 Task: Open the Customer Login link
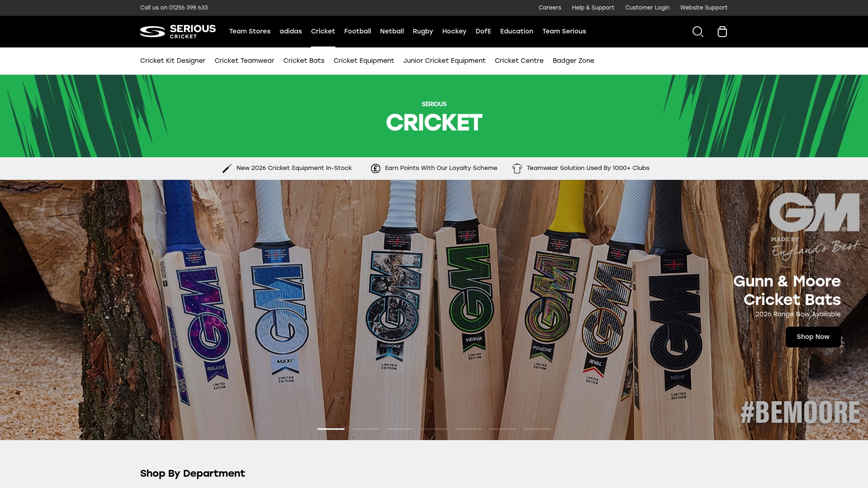point(647,8)
